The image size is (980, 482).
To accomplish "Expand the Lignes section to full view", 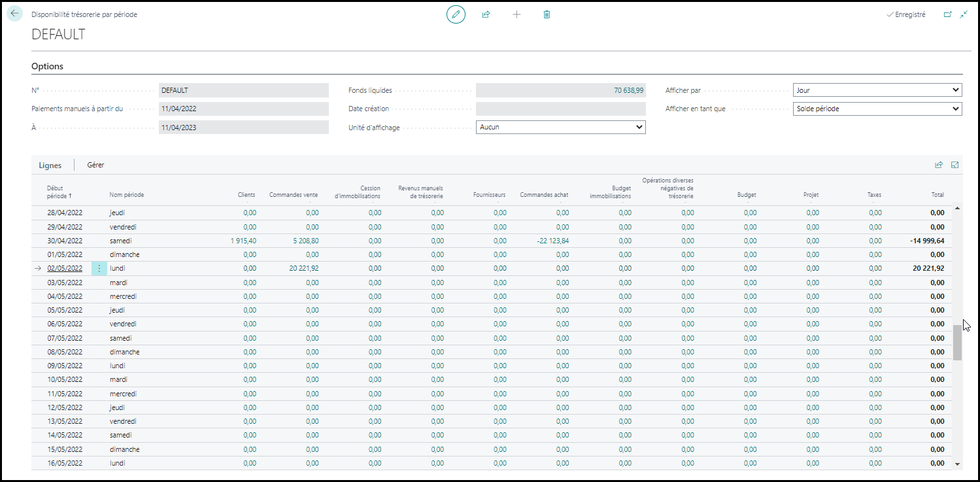I will [955, 165].
